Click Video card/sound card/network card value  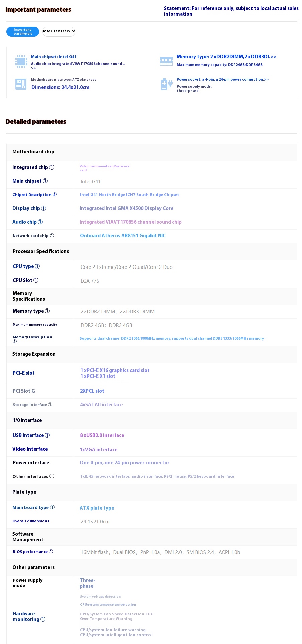pyautogui.click(x=104, y=168)
